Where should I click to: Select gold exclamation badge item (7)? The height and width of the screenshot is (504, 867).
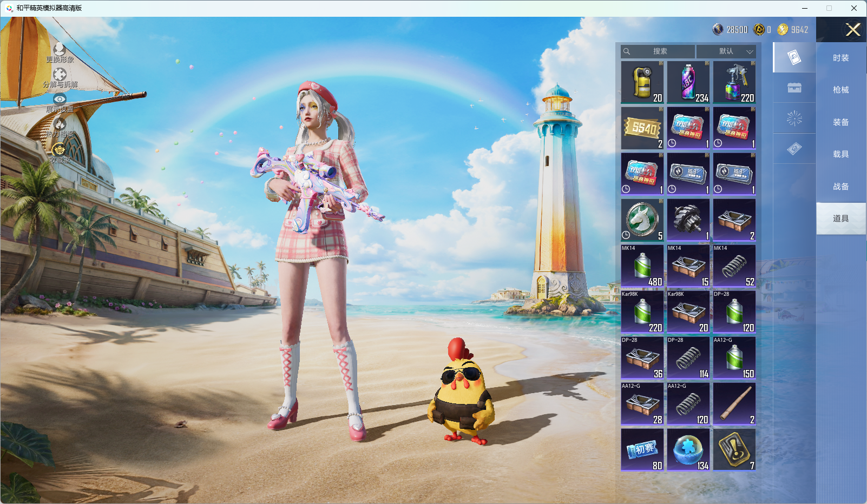click(734, 450)
